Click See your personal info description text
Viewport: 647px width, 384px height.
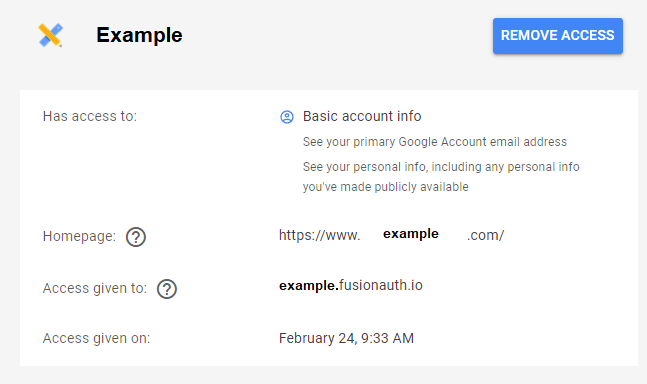441,177
